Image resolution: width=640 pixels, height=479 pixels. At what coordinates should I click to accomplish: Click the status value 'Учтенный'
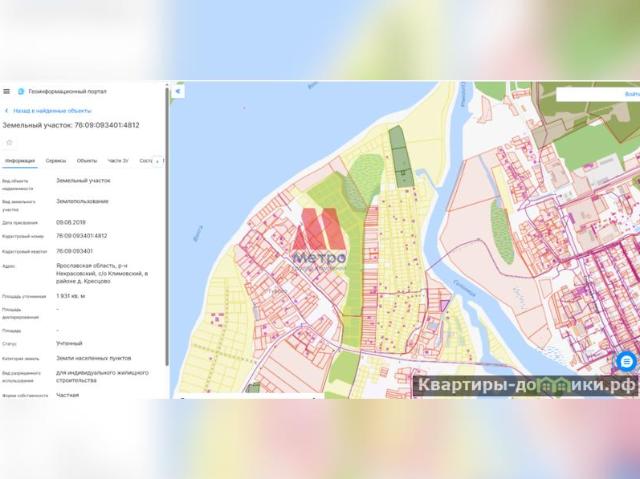(69, 343)
